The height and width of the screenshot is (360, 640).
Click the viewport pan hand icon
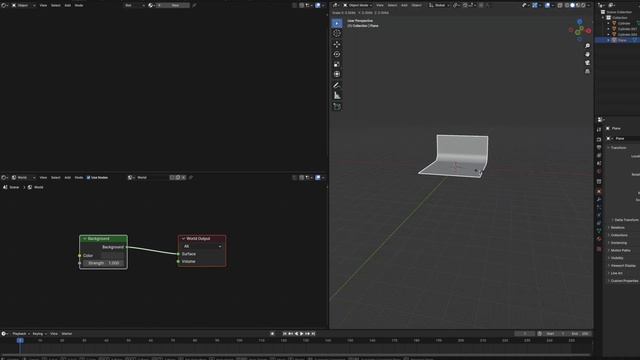point(587,54)
